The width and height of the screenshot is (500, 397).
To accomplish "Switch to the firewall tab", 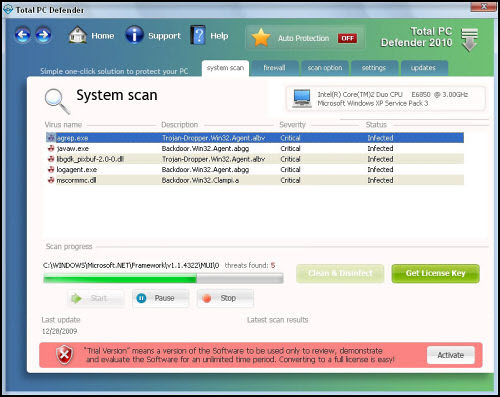I will (274, 68).
